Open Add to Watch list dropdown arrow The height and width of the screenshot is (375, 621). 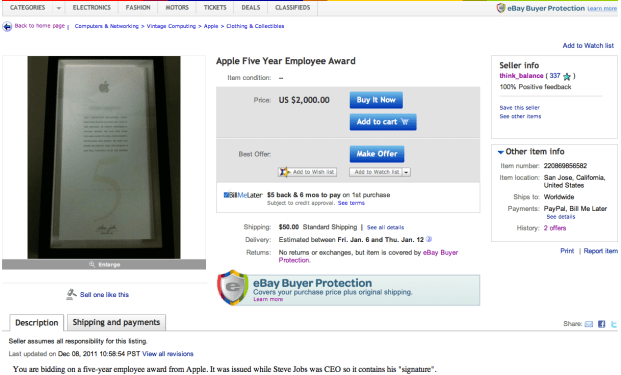coord(406,172)
